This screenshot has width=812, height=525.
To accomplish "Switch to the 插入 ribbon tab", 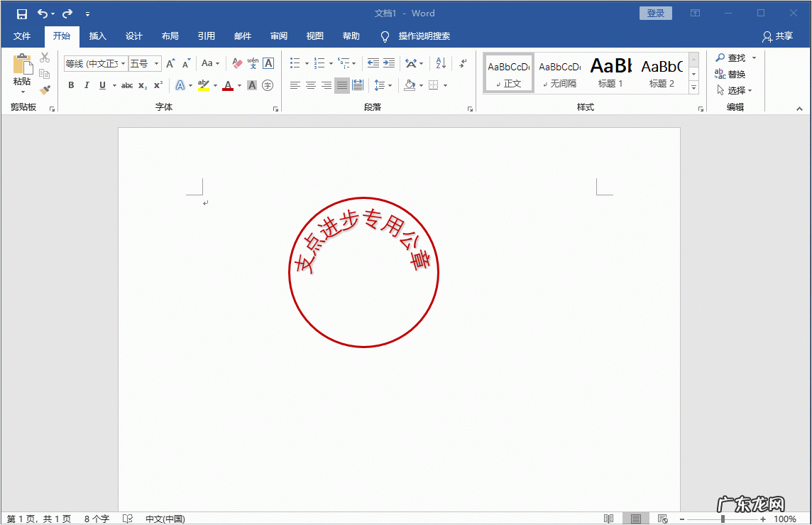I will coord(97,36).
